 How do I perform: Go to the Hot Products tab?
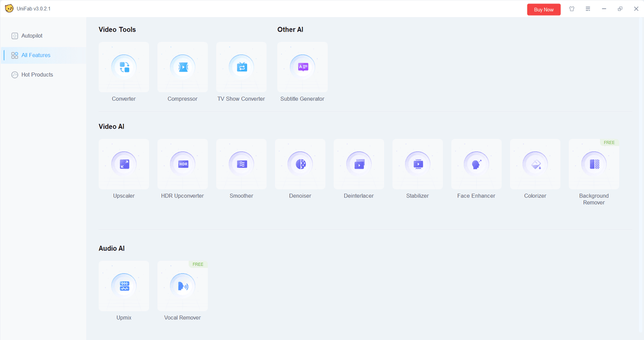pos(44,75)
